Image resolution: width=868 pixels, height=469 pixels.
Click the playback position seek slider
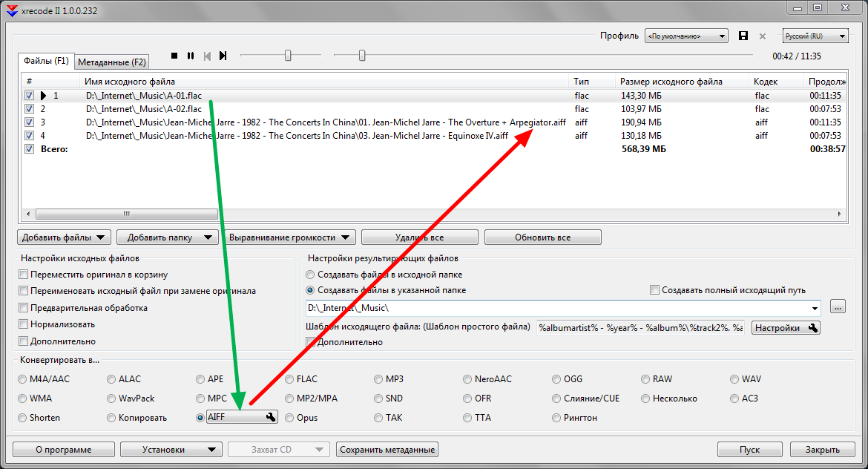542,56
